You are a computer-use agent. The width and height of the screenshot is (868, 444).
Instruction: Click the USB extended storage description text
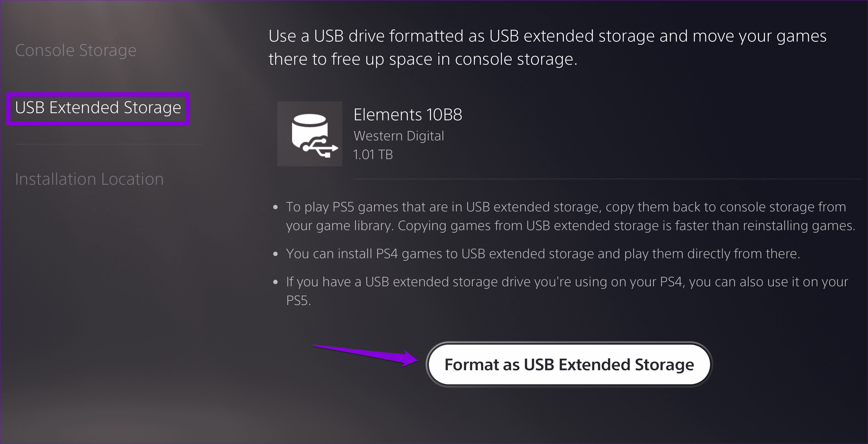pos(546,47)
